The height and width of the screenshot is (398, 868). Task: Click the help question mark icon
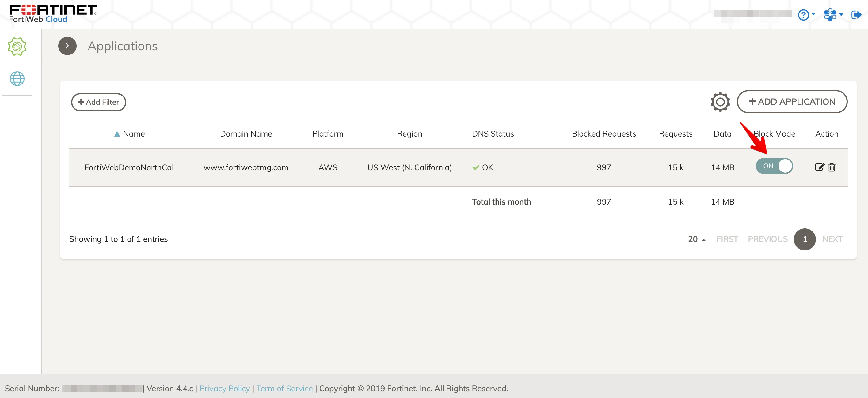tap(803, 15)
